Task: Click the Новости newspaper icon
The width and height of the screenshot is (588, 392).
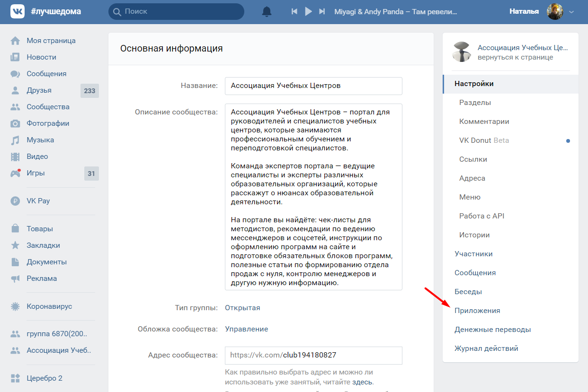Action: tap(16, 57)
